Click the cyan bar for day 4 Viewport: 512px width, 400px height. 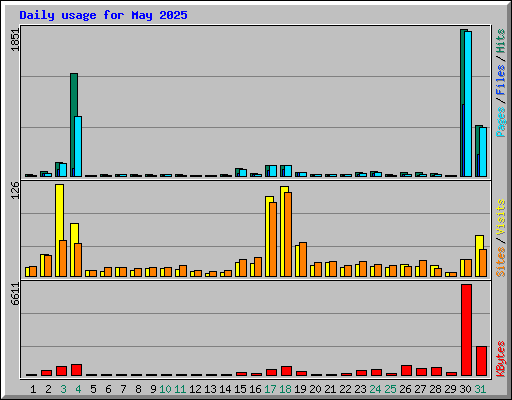click(78, 146)
